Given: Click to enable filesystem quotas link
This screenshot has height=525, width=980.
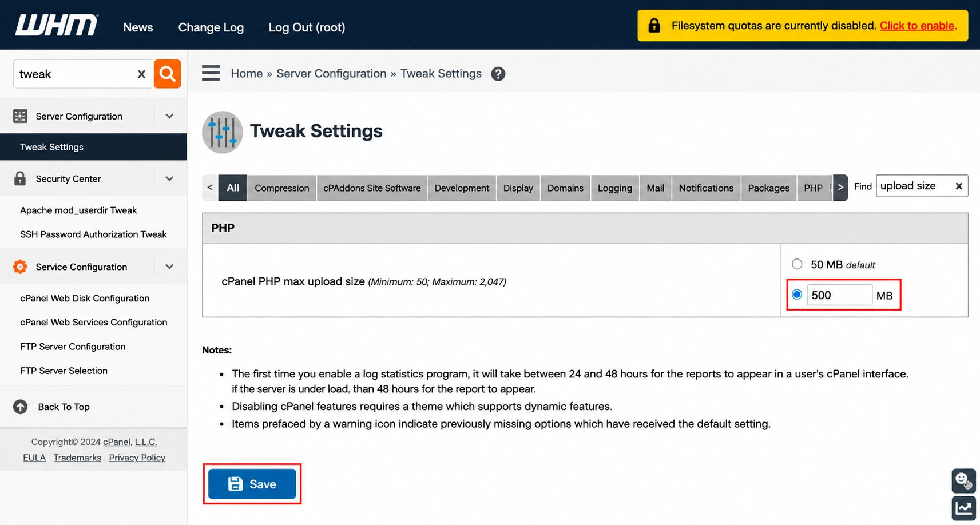Looking at the screenshot, I should tap(918, 26).
